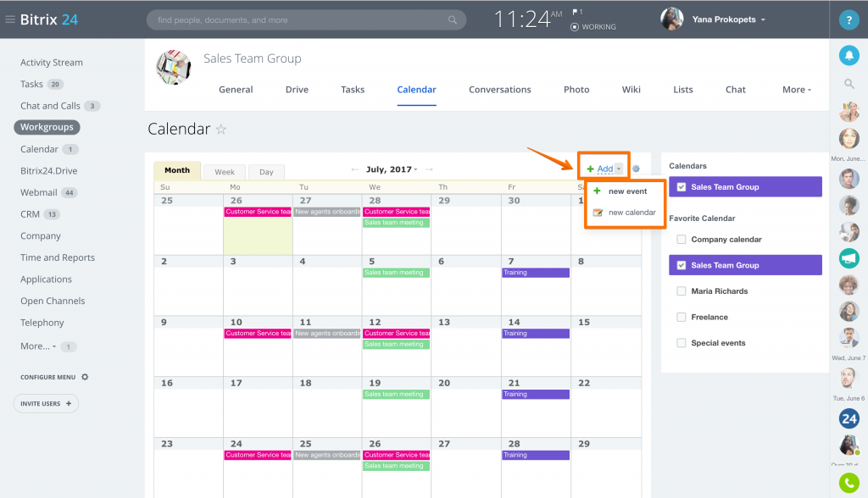Image resolution: width=868 pixels, height=498 pixels.
Task: Open the Photo tab
Action: coord(576,90)
